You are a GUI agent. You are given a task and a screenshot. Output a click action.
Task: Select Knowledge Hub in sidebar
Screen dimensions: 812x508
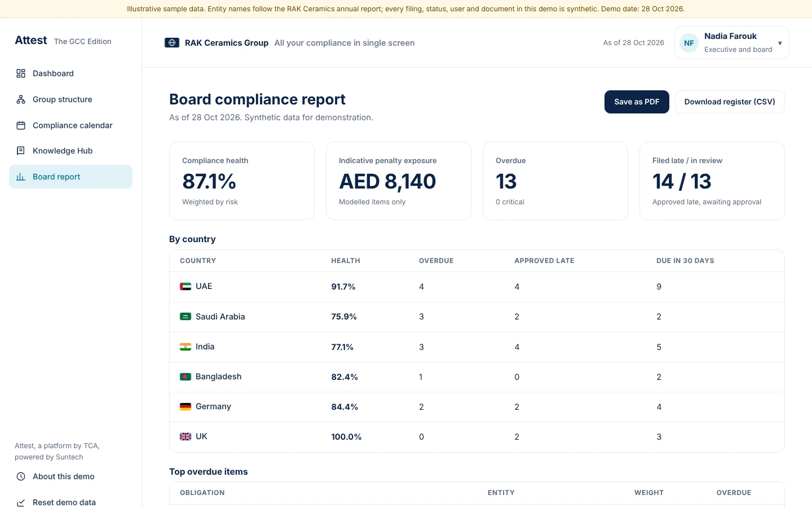pos(70,151)
